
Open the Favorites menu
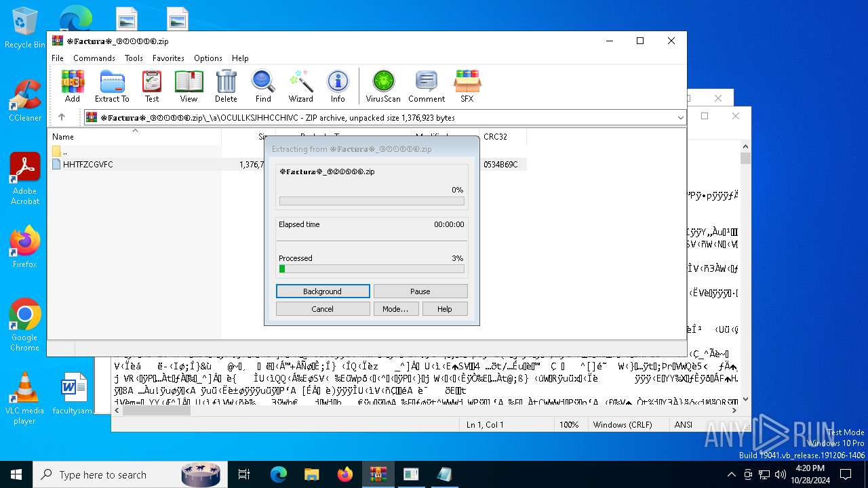tap(168, 58)
